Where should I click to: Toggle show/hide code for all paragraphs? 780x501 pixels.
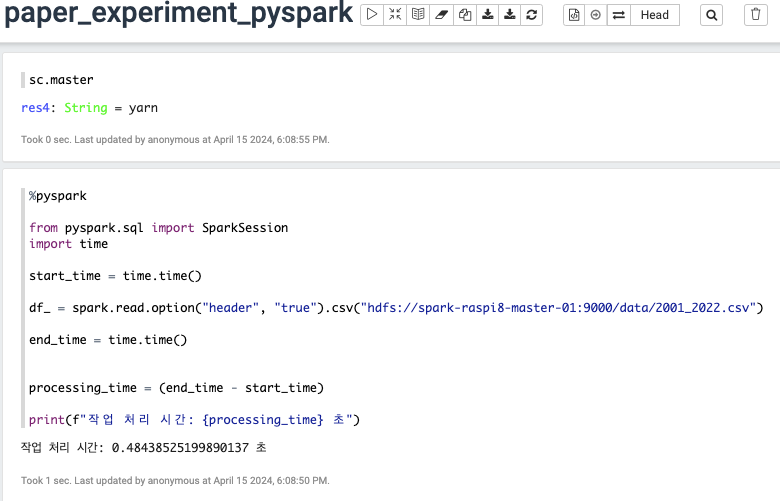point(395,14)
